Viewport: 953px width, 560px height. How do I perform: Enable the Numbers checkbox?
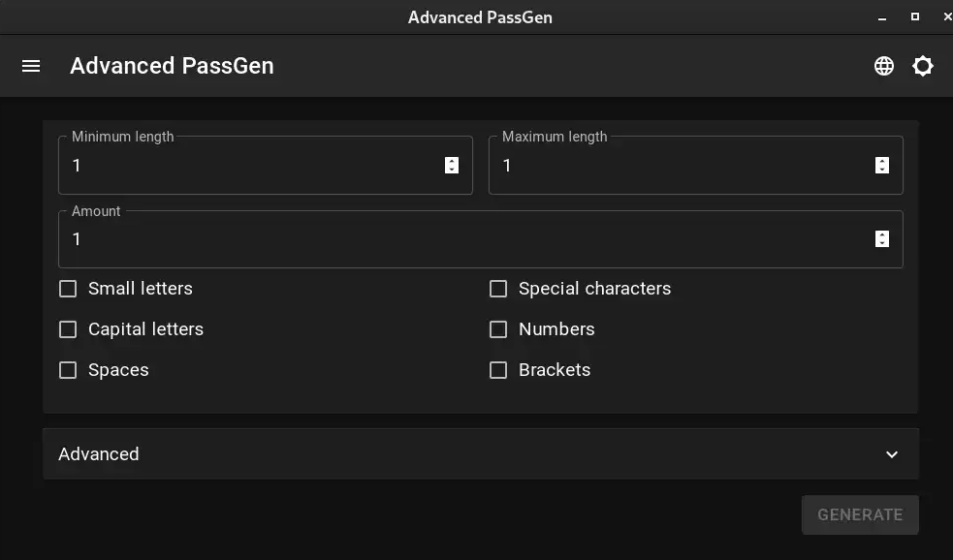(498, 329)
